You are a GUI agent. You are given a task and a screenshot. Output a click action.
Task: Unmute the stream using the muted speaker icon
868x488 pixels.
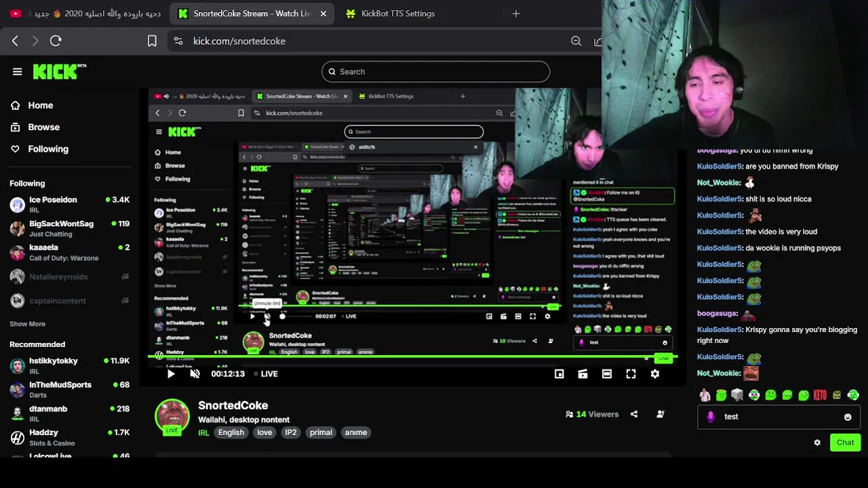195,373
